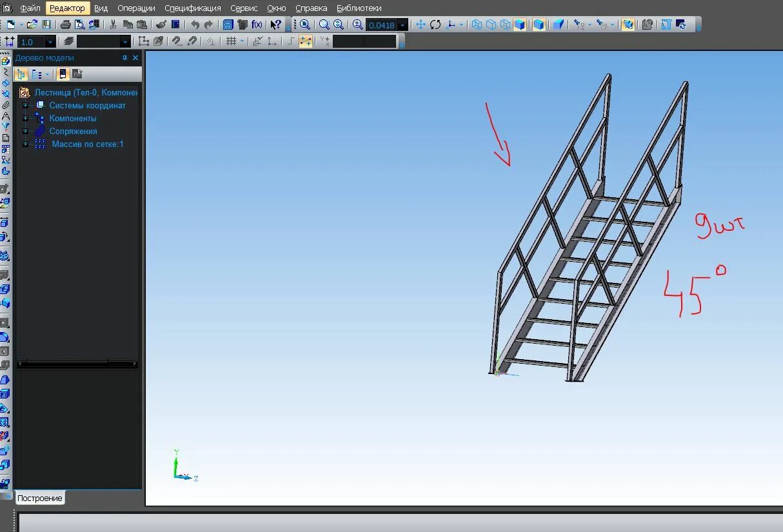Open the step value 1.0 dropdown
Viewport: 783px width, 532px height.
(x=50, y=41)
